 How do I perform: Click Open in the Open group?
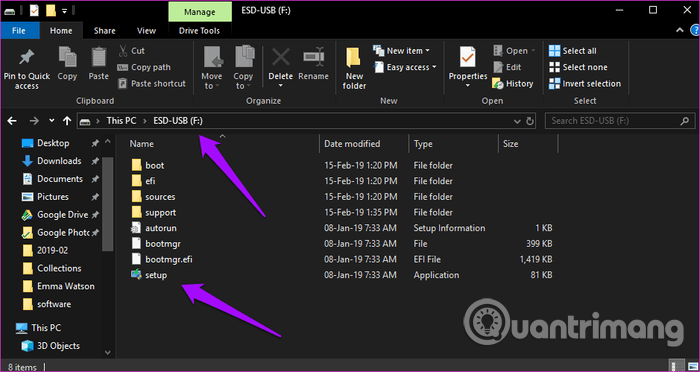[x=514, y=51]
